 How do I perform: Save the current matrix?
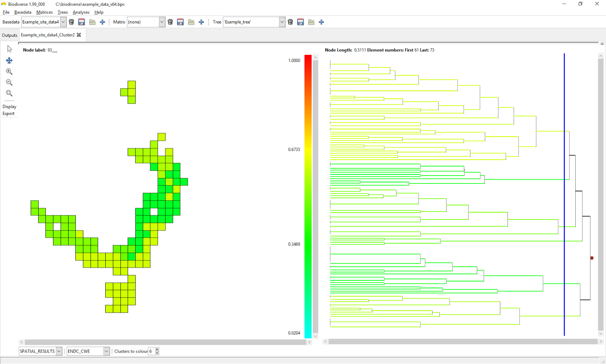coord(180,22)
